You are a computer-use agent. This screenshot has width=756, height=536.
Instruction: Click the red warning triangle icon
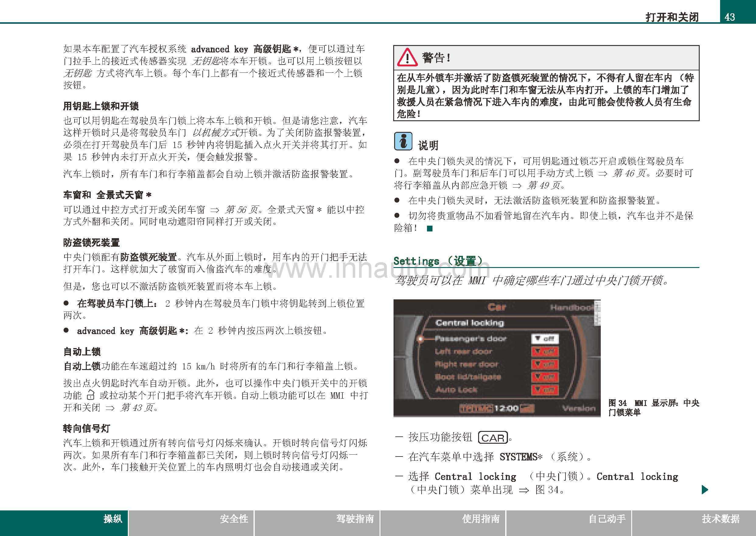point(407,58)
